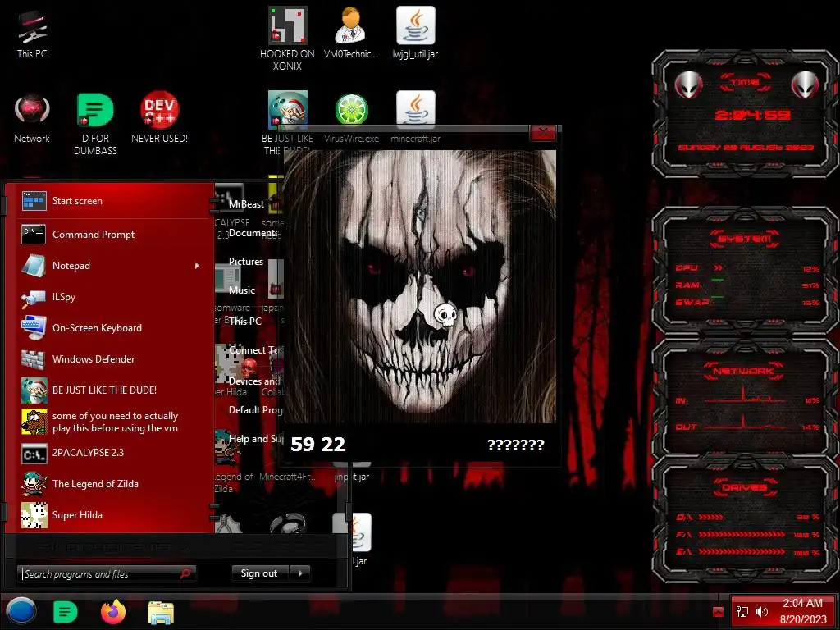Open minecraft.jar desktop icon
840x630 pixels.
point(415,118)
